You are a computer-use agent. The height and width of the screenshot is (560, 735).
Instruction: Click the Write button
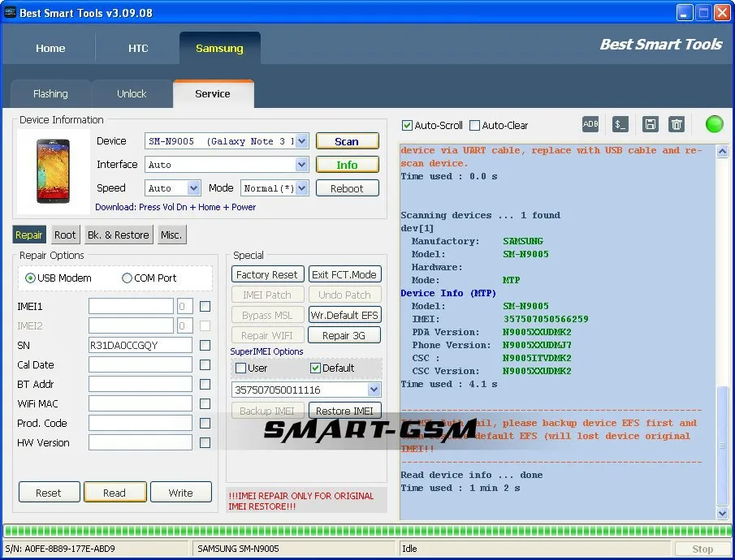point(181,493)
